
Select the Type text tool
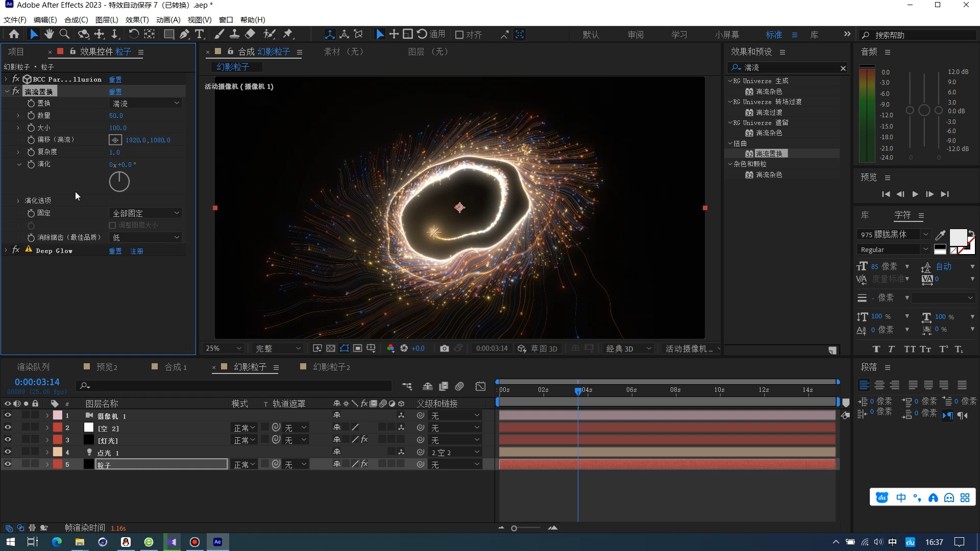[x=200, y=34]
